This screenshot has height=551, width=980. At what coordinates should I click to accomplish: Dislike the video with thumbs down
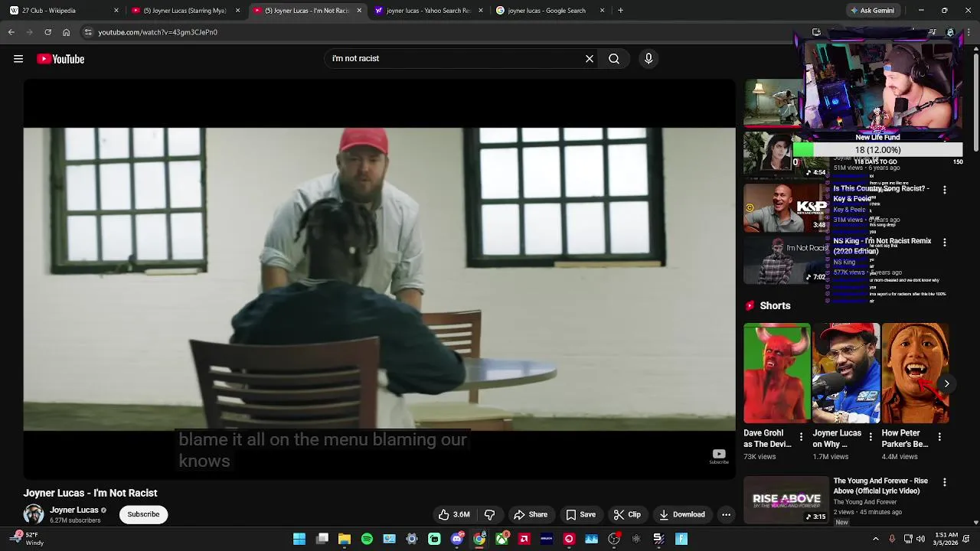pos(490,514)
